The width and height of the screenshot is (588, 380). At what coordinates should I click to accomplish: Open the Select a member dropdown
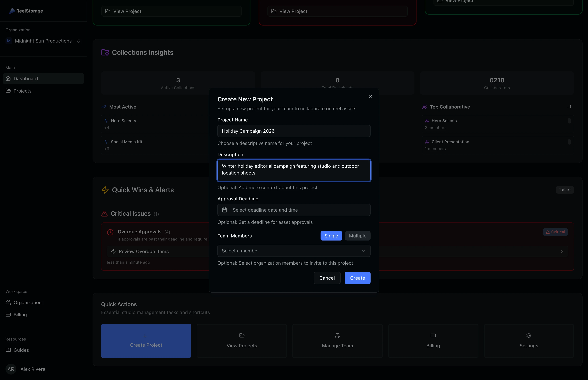294,251
